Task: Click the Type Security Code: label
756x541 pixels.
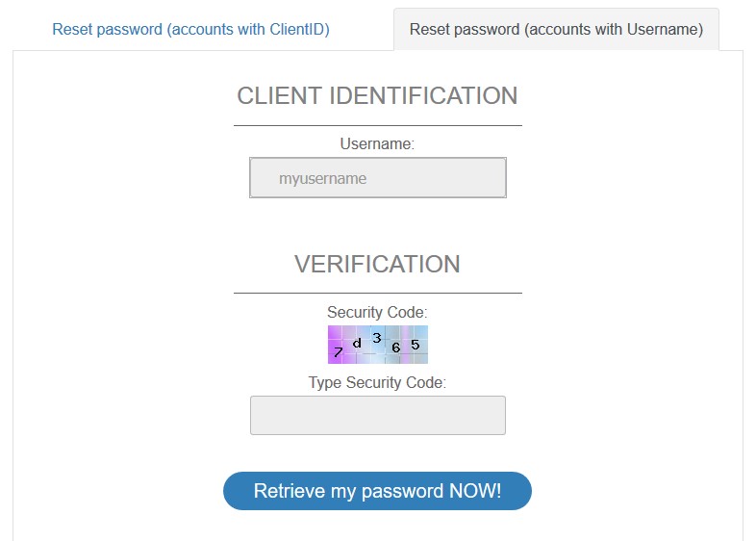Action: pos(377,382)
